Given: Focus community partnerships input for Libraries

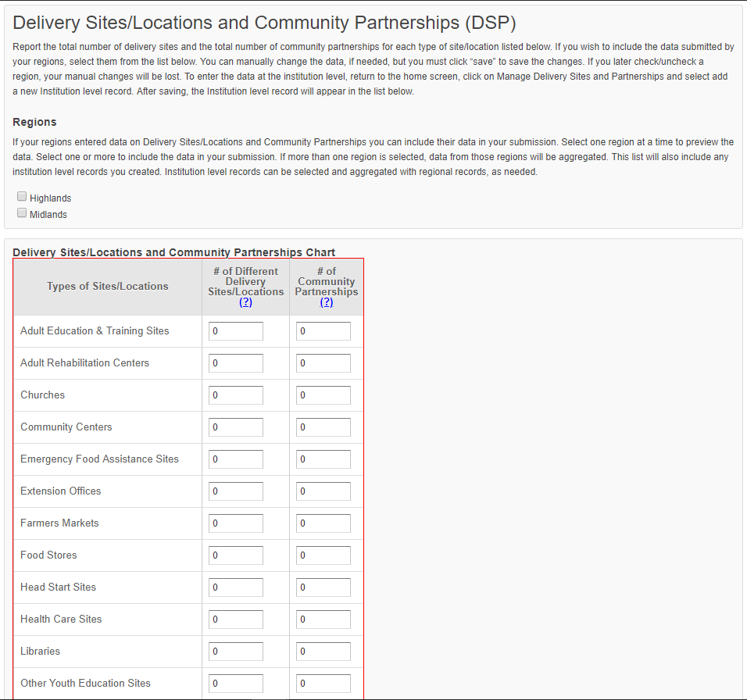Looking at the screenshot, I should click(323, 652).
